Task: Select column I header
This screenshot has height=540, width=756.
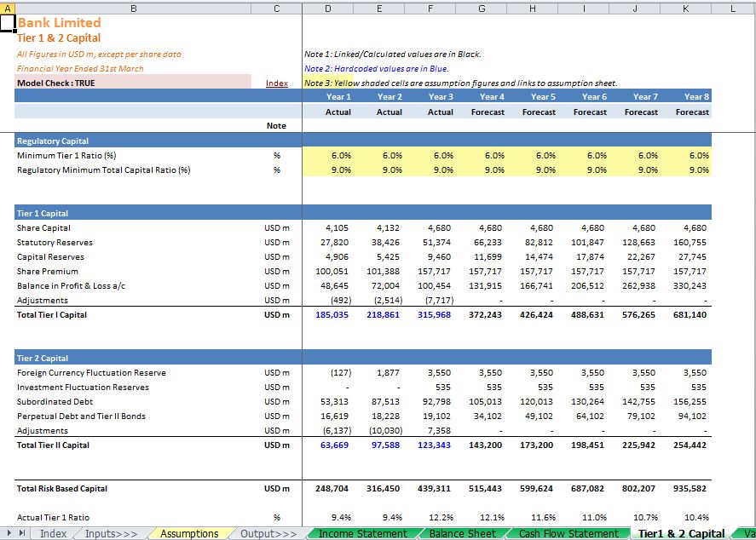Action: point(583,9)
